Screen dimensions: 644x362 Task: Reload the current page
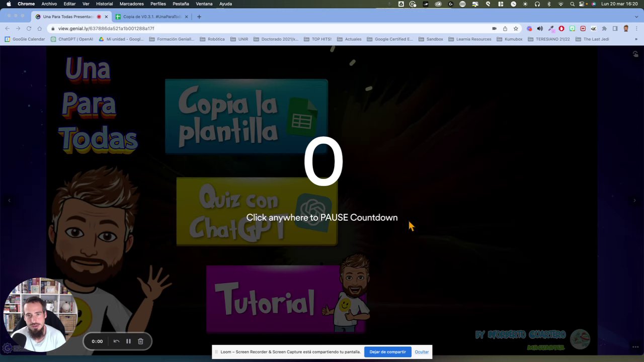pyautogui.click(x=29, y=29)
